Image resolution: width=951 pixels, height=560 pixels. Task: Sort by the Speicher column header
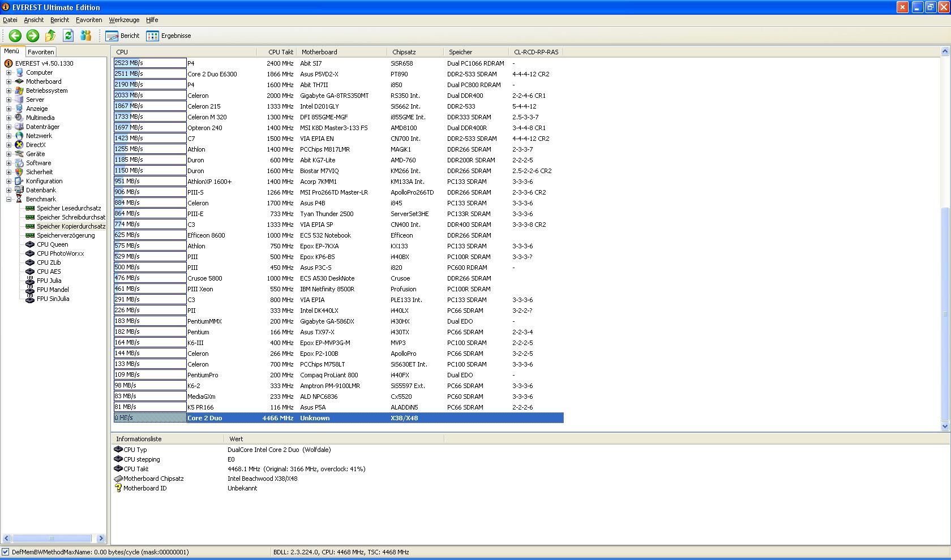tap(476, 52)
